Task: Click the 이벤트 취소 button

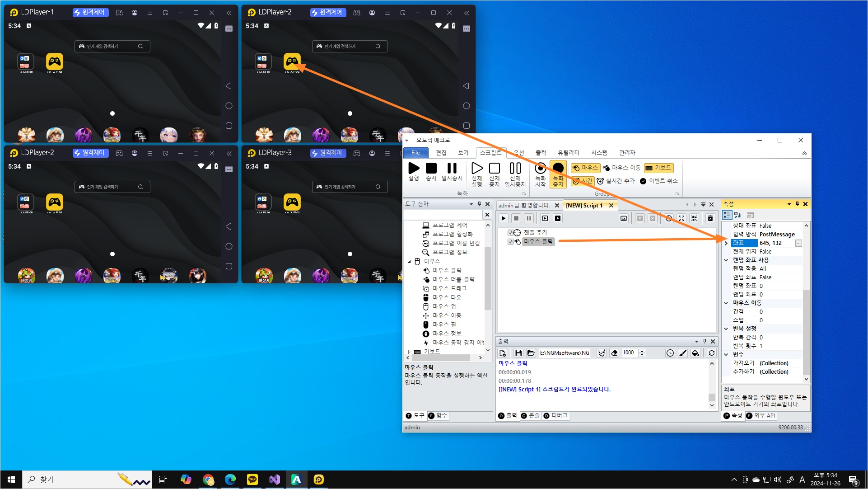Action: click(658, 181)
